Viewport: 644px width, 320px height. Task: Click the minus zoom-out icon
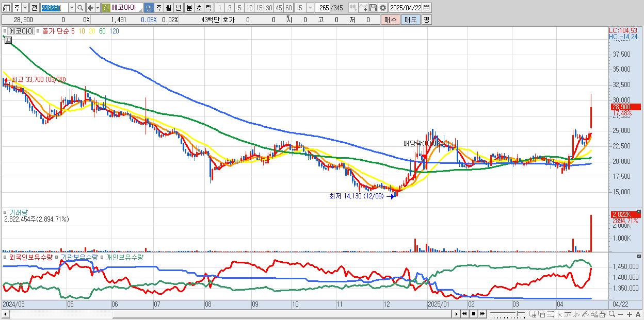click(x=621, y=314)
